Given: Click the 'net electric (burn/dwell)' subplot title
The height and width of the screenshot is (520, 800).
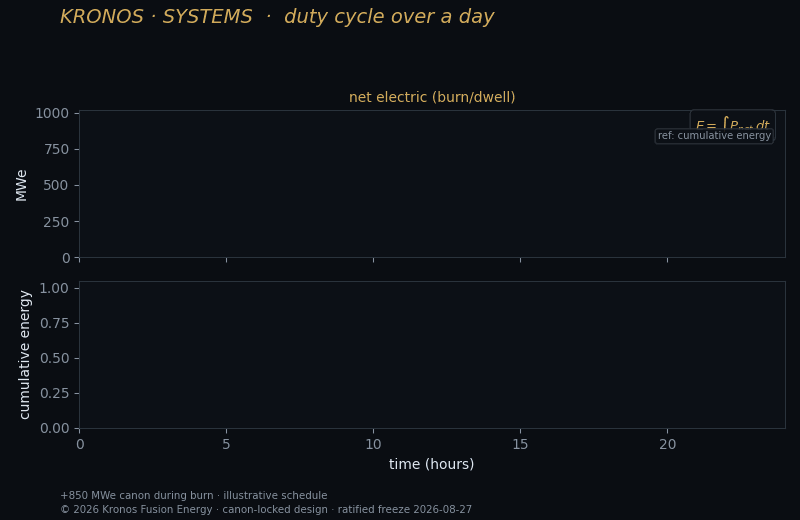Looking at the screenshot, I should click(x=432, y=97).
